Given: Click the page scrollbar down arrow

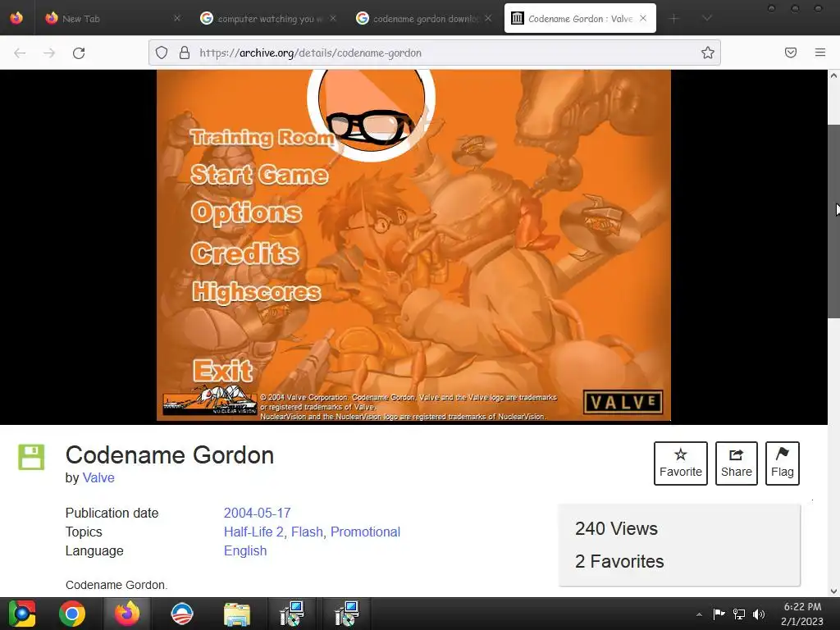Looking at the screenshot, I should coord(833,591).
